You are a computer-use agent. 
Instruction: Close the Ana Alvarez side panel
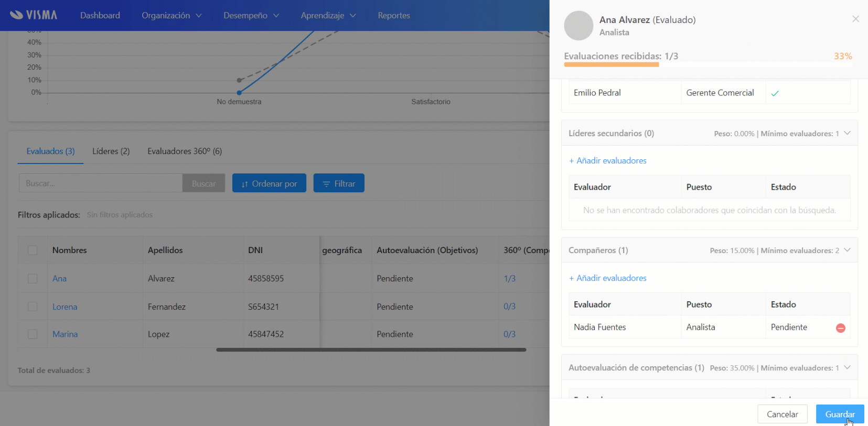pyautogui.click(x=855, y=19)
